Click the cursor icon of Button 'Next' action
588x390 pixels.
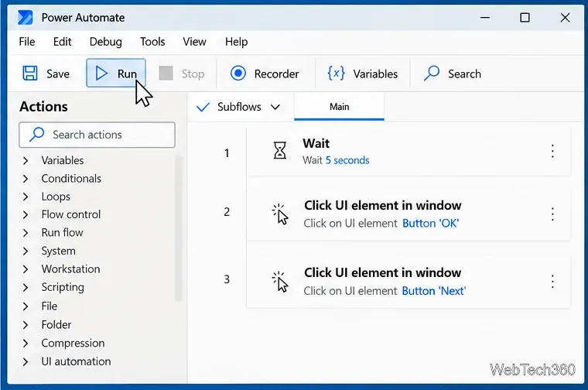pos(280,282)
